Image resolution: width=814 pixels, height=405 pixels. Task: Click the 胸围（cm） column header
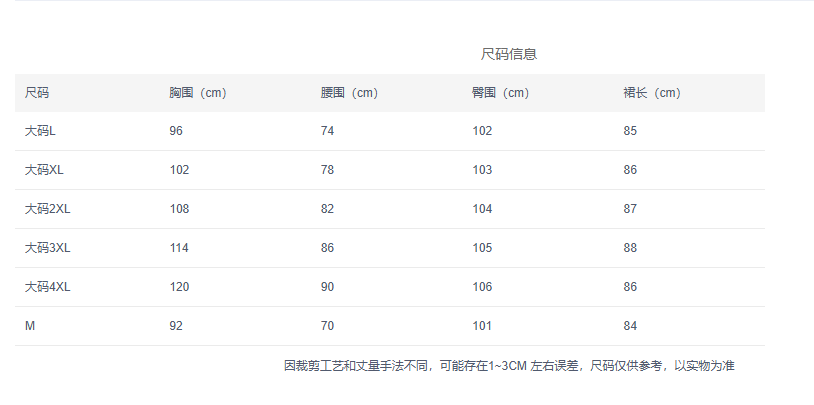point(198,93)
